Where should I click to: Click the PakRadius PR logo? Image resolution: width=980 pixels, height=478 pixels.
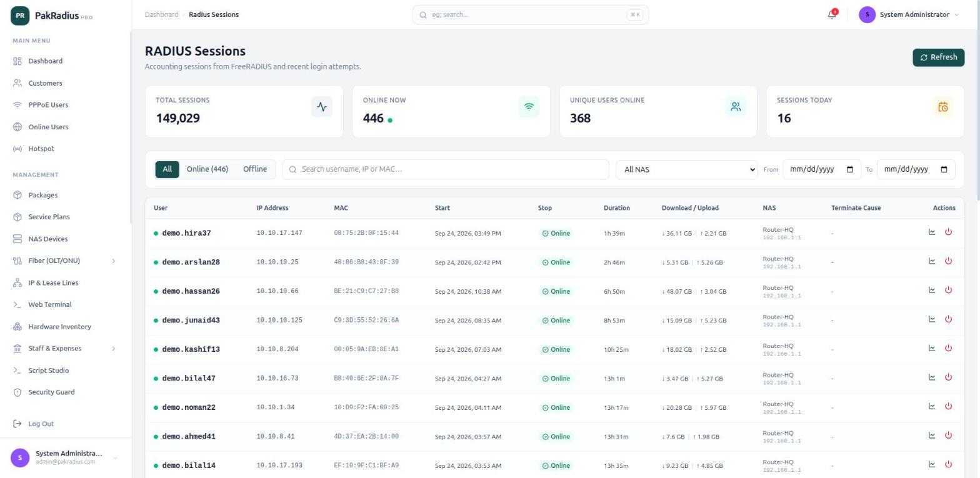(20, 16)
